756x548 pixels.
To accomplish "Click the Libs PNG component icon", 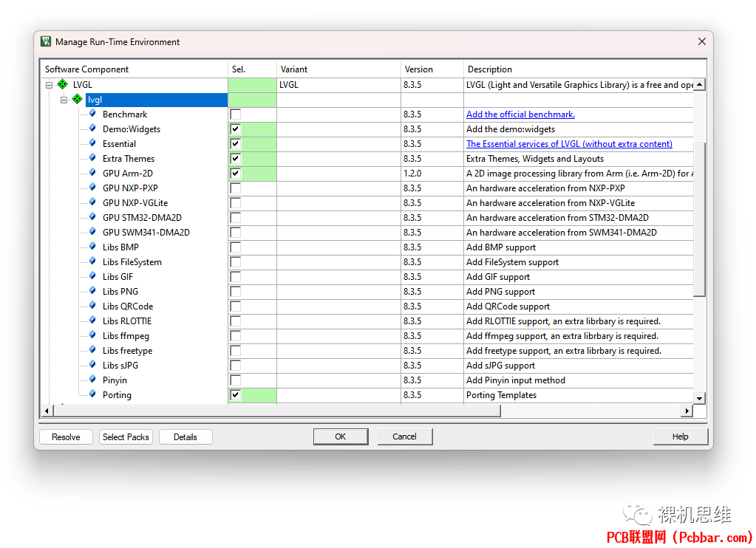I will (92, 291).
